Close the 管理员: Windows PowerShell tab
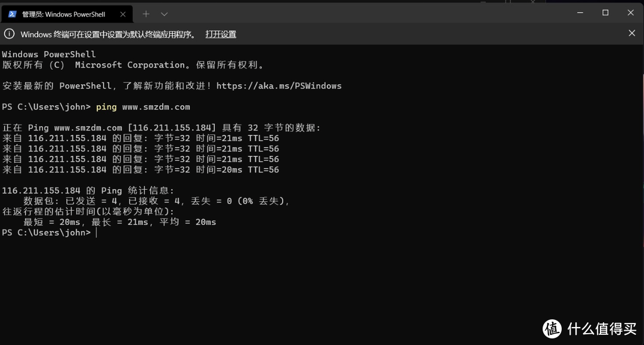Image resolution: width=644 pixels, height=345 pixels. (123, 13)
